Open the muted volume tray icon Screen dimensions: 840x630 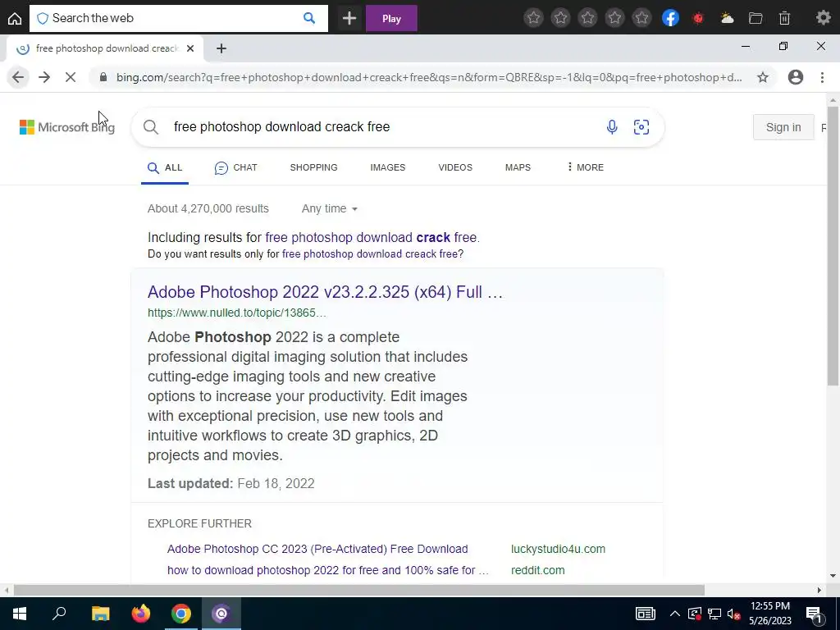[733, 614]
